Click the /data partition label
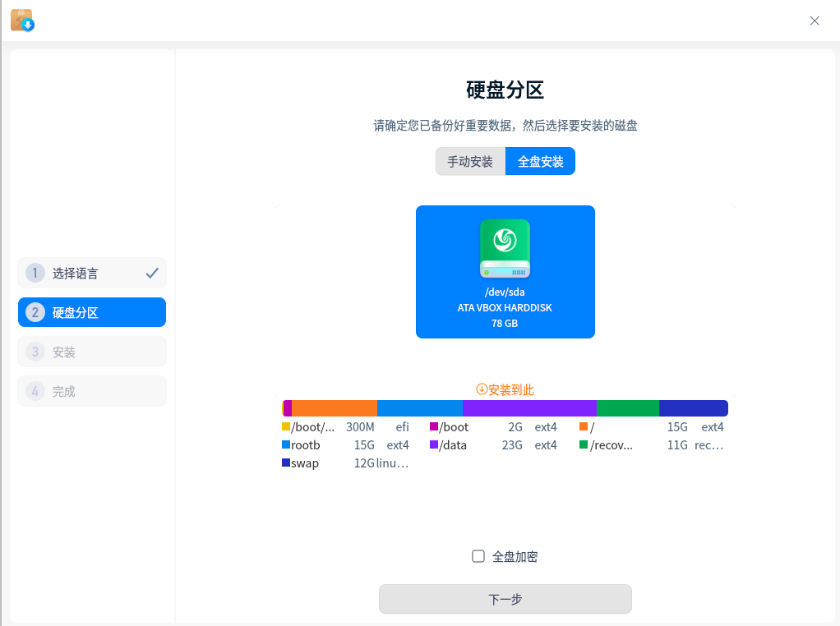The width and height of the screenshot is (840, 626). point(453,445)
